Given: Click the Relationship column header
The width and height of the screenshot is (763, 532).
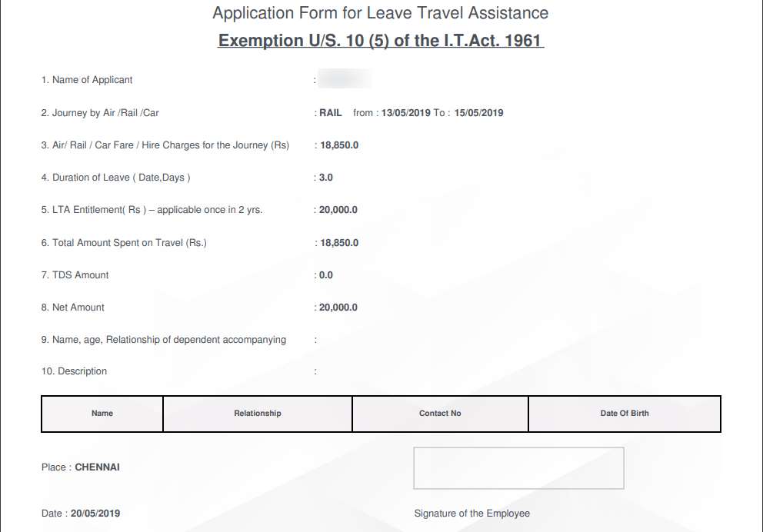Looking at the screenshot, I should (257, 413).
